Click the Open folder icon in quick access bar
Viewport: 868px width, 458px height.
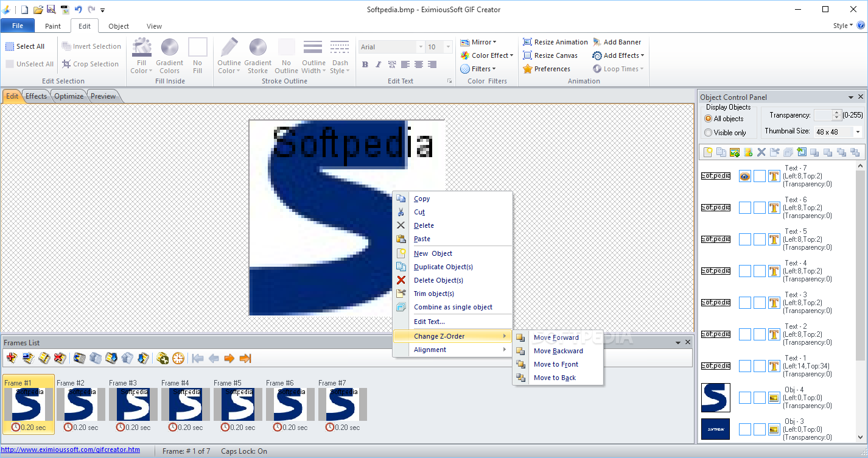point(38,9)
